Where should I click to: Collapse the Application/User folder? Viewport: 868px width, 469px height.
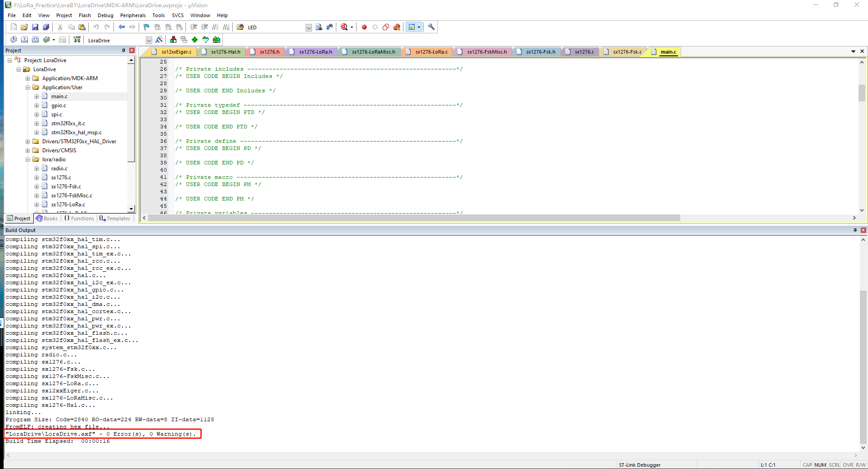click(x=27, y=87)
